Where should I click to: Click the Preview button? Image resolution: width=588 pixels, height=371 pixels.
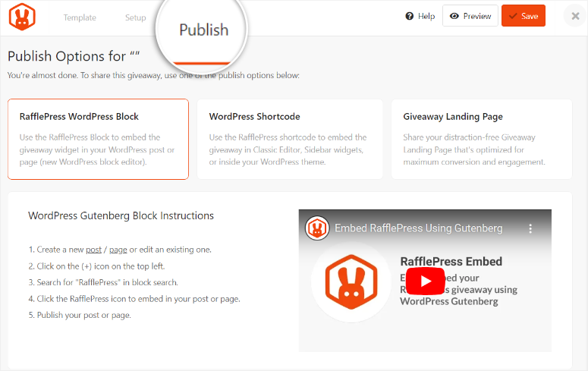[x=470, y=16]
